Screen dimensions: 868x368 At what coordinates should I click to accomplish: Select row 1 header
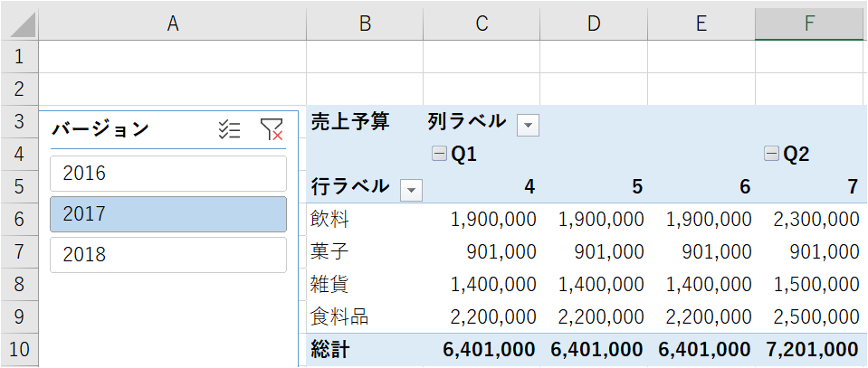point(19,56)
